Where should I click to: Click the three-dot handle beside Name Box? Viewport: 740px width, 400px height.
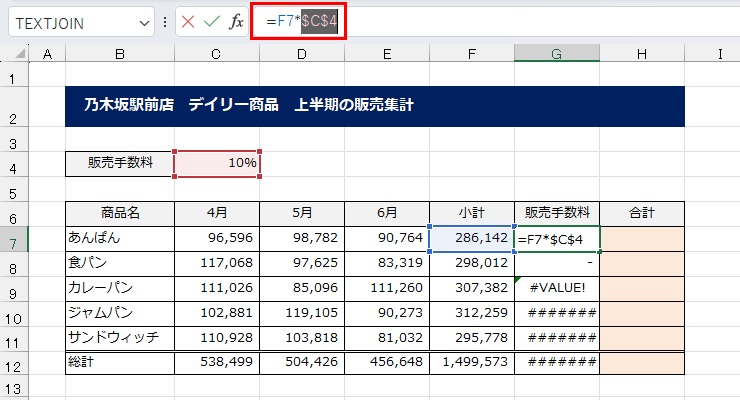click(165, 22)
